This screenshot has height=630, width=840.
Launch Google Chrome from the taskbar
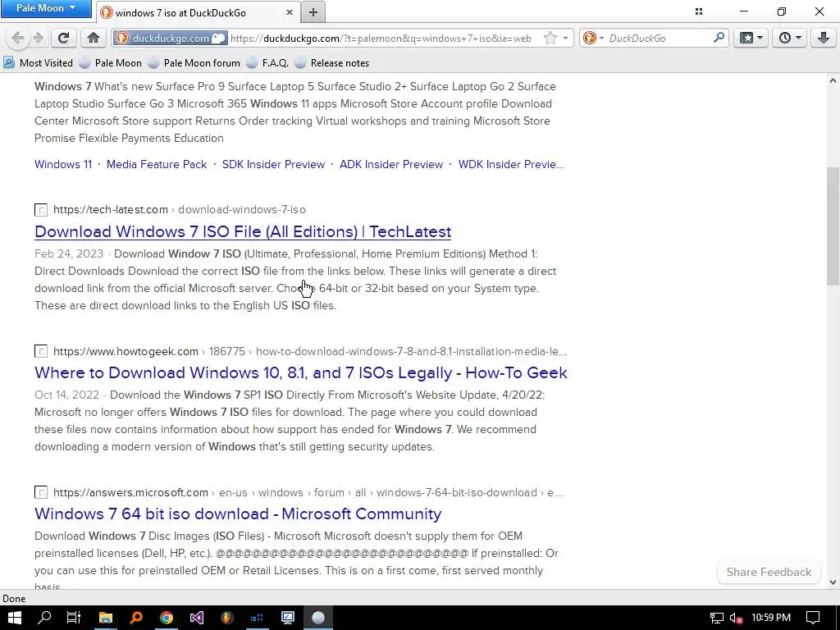coord(167,618)
